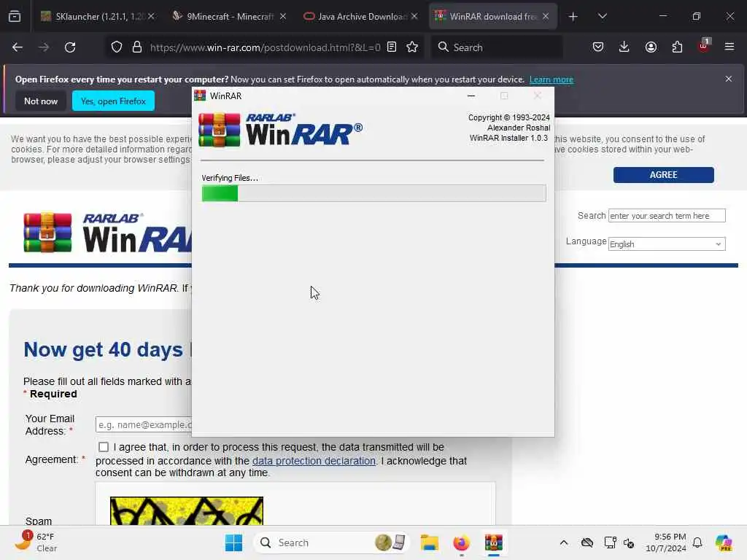Image resolution: width=747 pixels, height=560 pixels.
Task: Open uBlock extension icon with badge
Action: [x=704, y=46]
